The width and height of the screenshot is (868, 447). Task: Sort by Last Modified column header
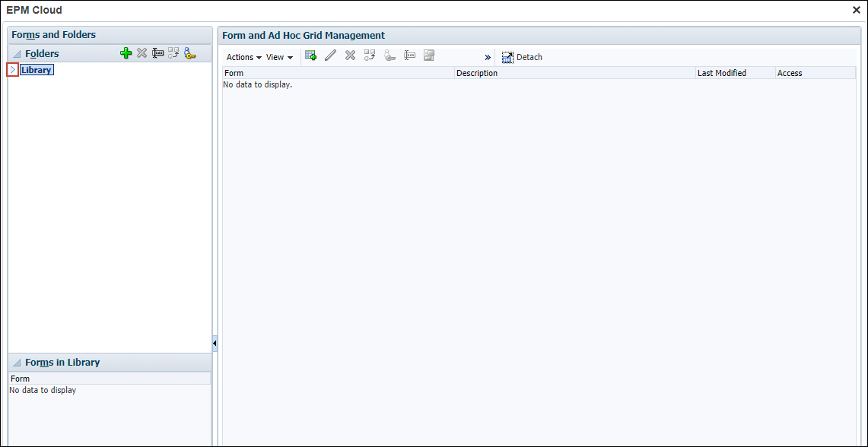[x=736, y=73]
